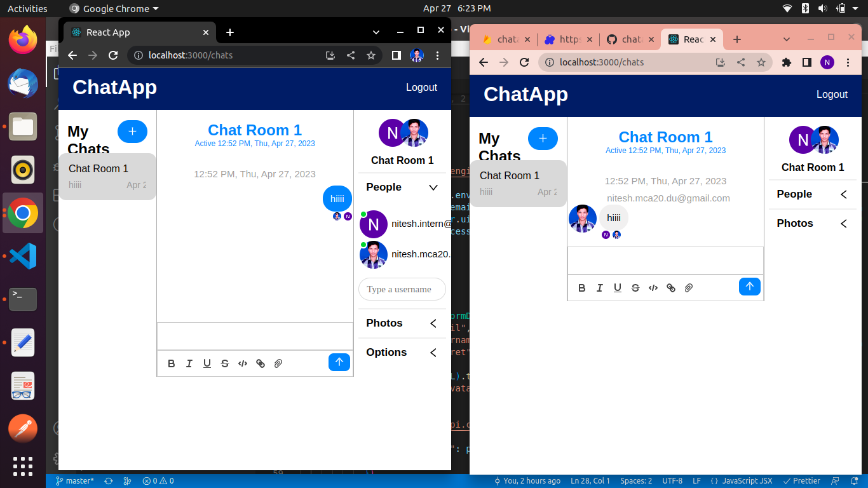Image resolution: width=868 pixels, height=488 pixels.
Task: Click Link icon in left window editor
Action: pyautogui.click(x=260, y=363)
